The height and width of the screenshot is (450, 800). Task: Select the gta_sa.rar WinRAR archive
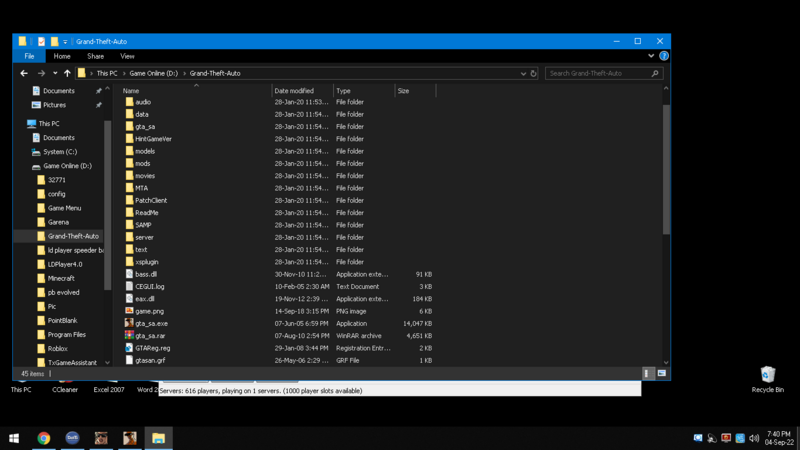coord(150,336)
